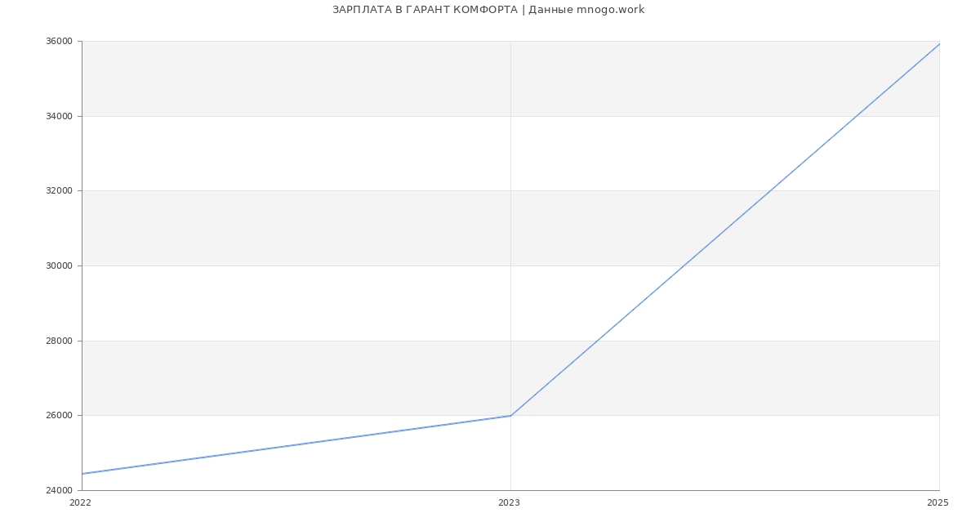Viewport: 980px width, 531px height.
Task: Click the vertical gridline at 2023
Action: coord(510,245)
